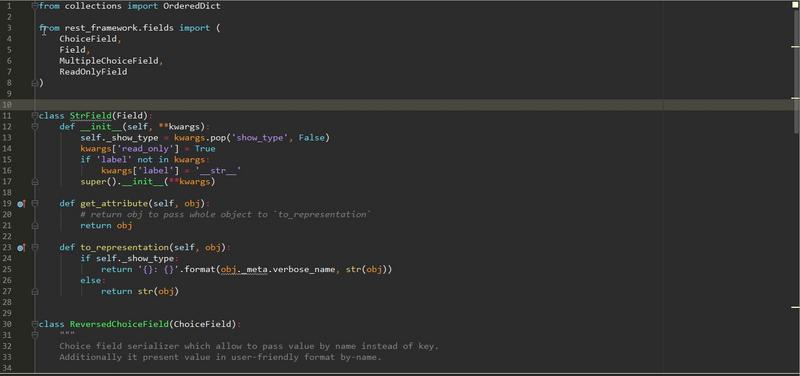This screenshot has height=376, width=800.
Task: Click the end-of-fold marker on line 27
Action: click(35, 291)
